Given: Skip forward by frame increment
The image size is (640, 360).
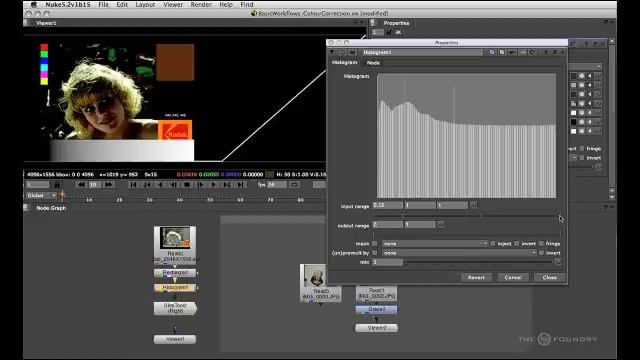Looking at the screenshot, I should [x=108, y=185].
